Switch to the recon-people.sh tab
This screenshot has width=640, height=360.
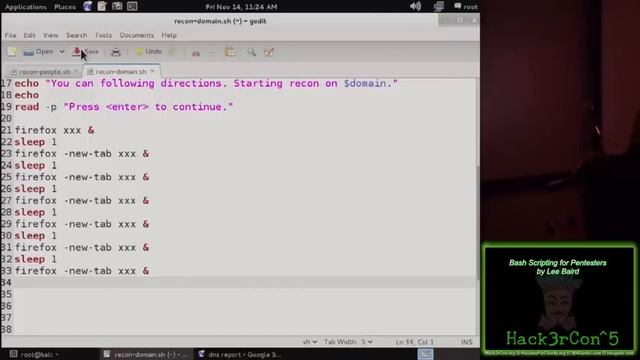45,72
